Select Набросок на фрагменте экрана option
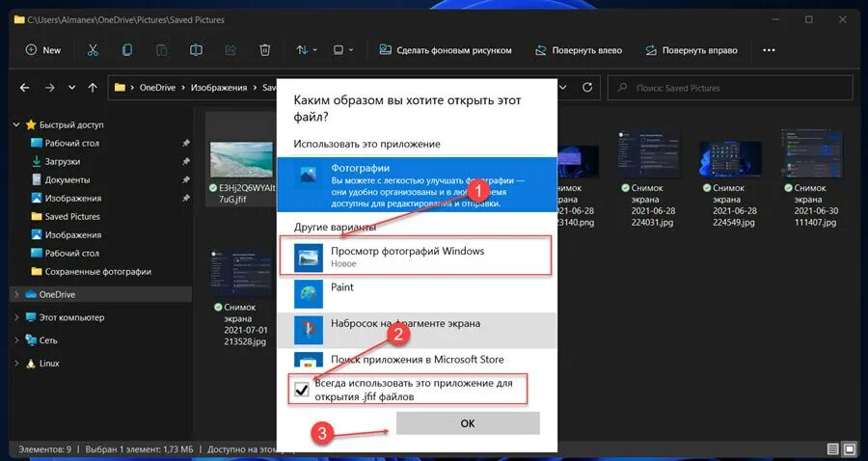 point(417,330)
